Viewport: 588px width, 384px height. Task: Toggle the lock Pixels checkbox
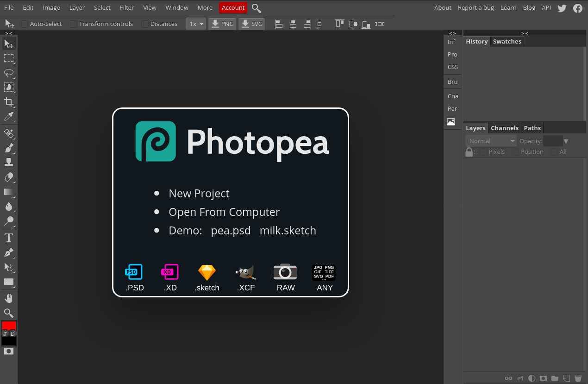click(x=483, y=152)
